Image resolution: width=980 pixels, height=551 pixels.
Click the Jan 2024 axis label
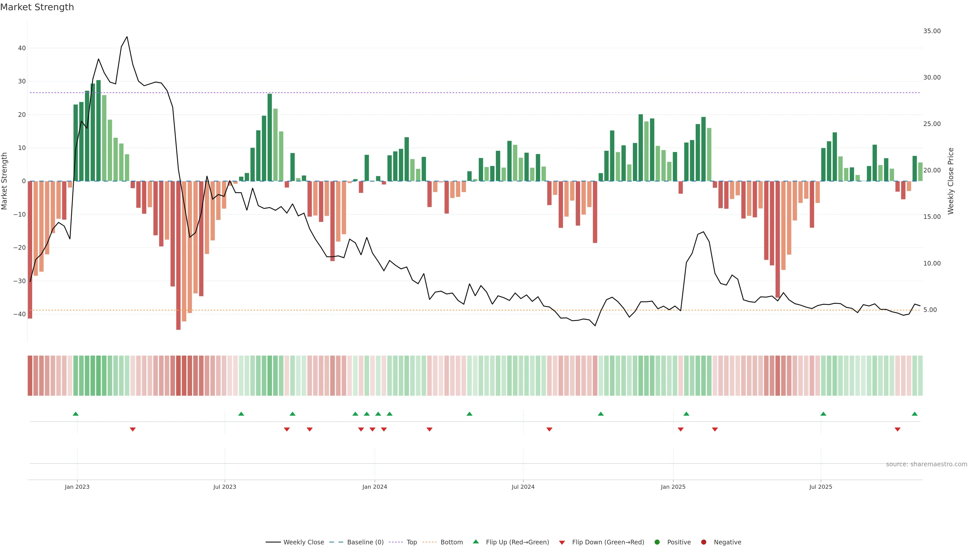[x=374, y=487]
